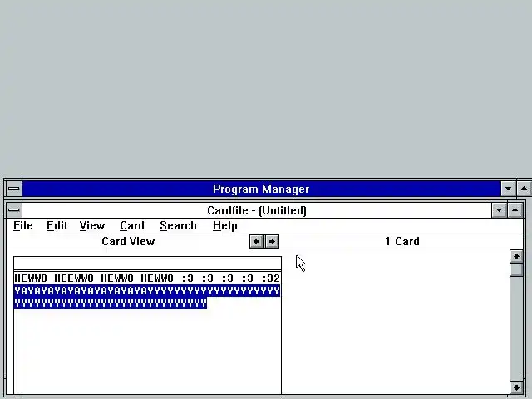Open the File menu in Cardfile
The height and width of the screenshot is (399, 532).
pyautogui.click(x=23, y=225)
